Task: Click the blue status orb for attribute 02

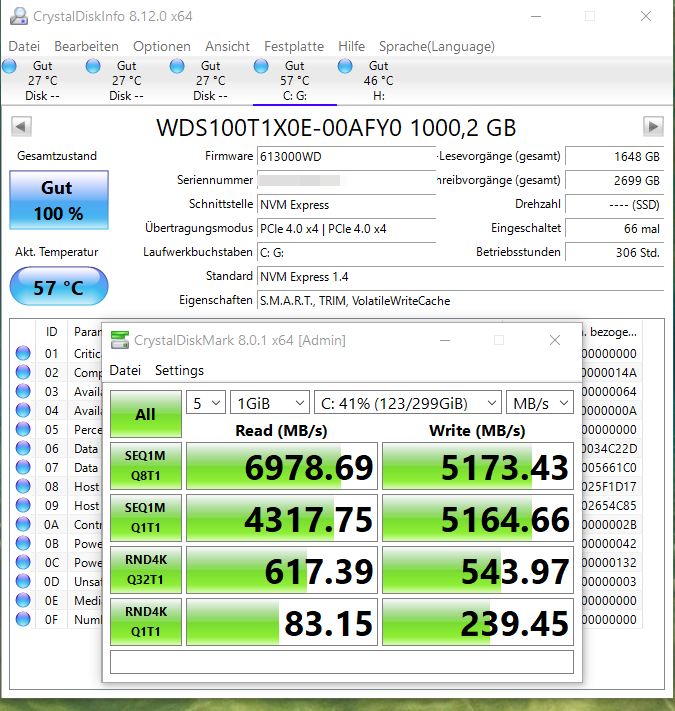Action: click(23, 372)
